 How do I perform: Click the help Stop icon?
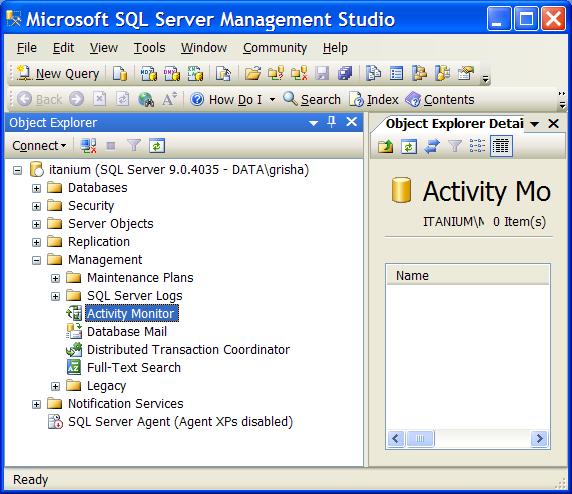(x=99, y=99)
